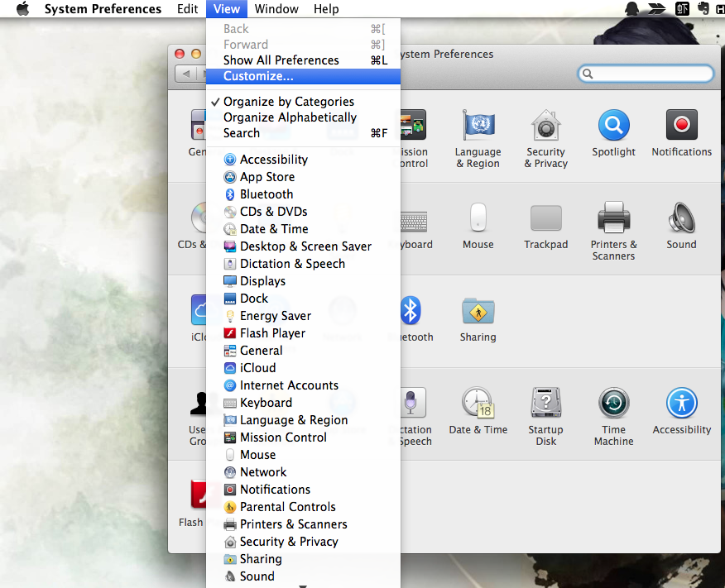The width and height of the screenshot is (725, 588).
Task: Click the Evernote elephant menu bar icon
Action: coord(703,8)
